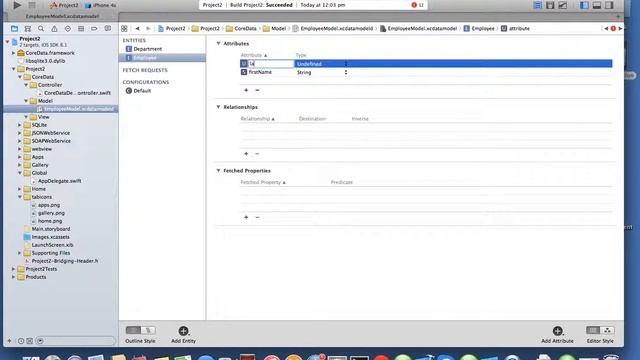Screen dimensions: 640x360
Task: Click the plus button under Fetched Properties
Action: point(246,218)
